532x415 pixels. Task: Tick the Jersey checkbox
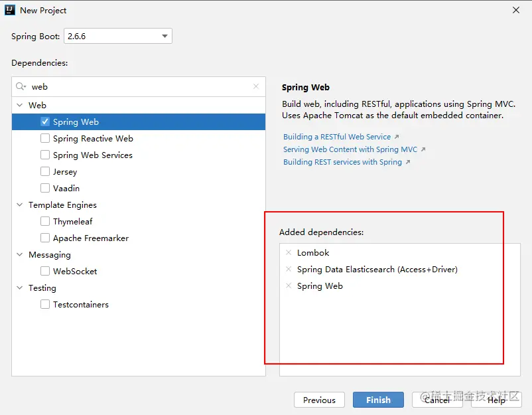[x=45, y=171]
